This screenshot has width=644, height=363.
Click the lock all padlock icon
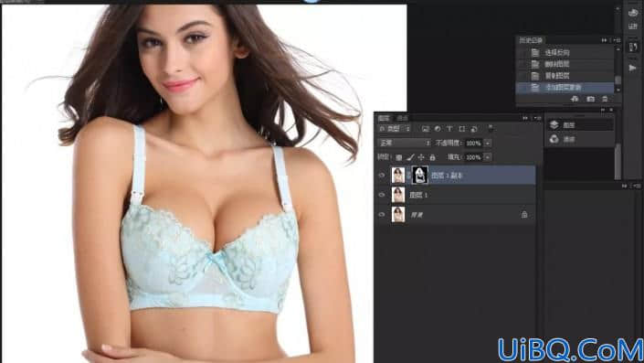[x=432, y=157]
